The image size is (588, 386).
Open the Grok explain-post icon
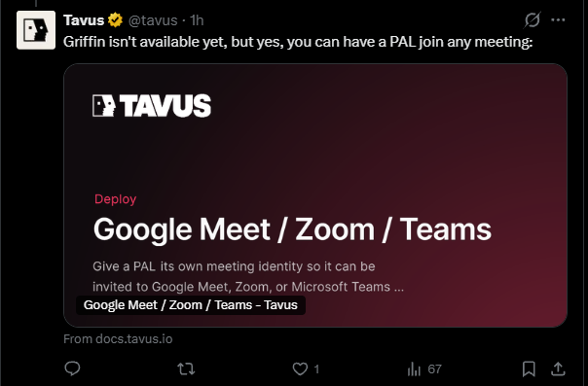[533, 19]
